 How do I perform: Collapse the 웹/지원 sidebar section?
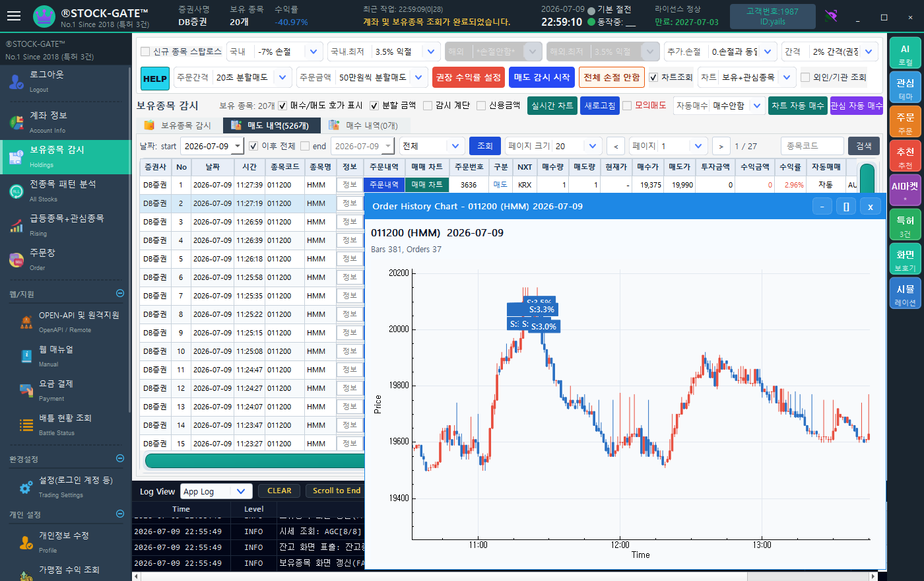coord(119,293)
